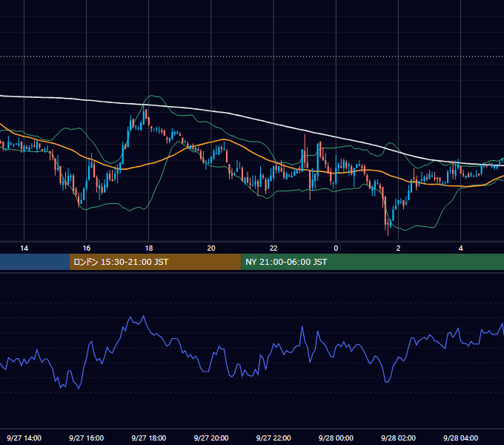
Task: Click the 4 hour axis label
Action: [460, 248]
